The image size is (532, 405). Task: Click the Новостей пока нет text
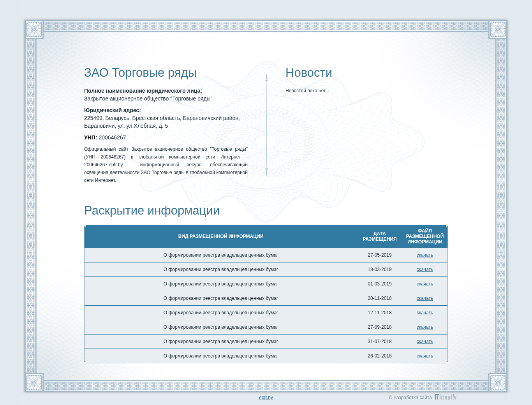(x=307, y=91)
